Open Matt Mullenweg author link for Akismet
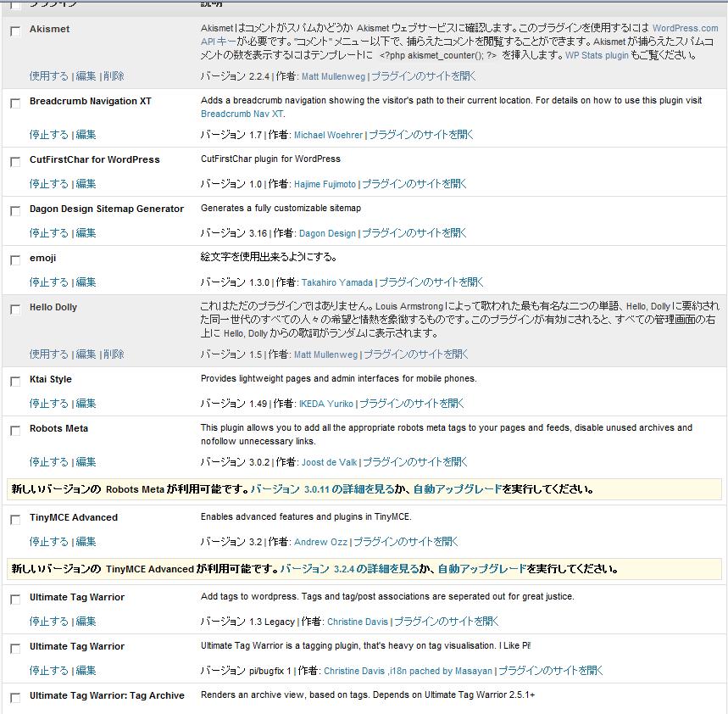Image resolution: width=728 pixels, height=714 pixels. [333, 76]
